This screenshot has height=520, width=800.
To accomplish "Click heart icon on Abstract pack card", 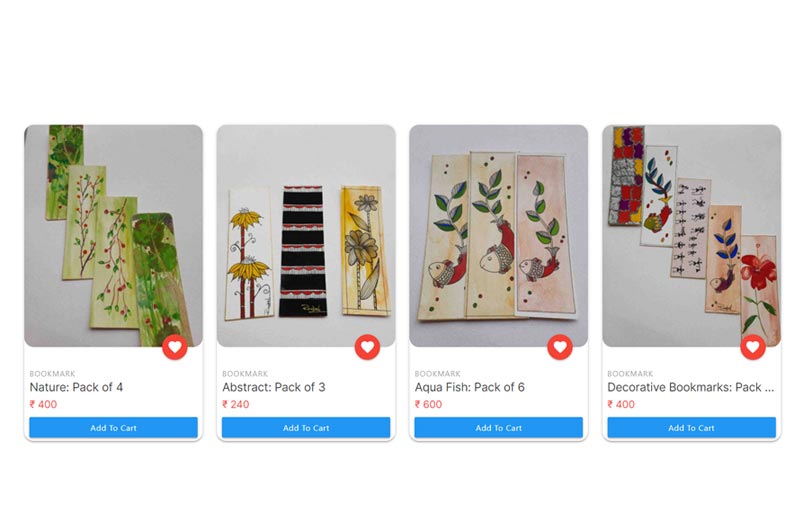I will [x=367, y=347].
